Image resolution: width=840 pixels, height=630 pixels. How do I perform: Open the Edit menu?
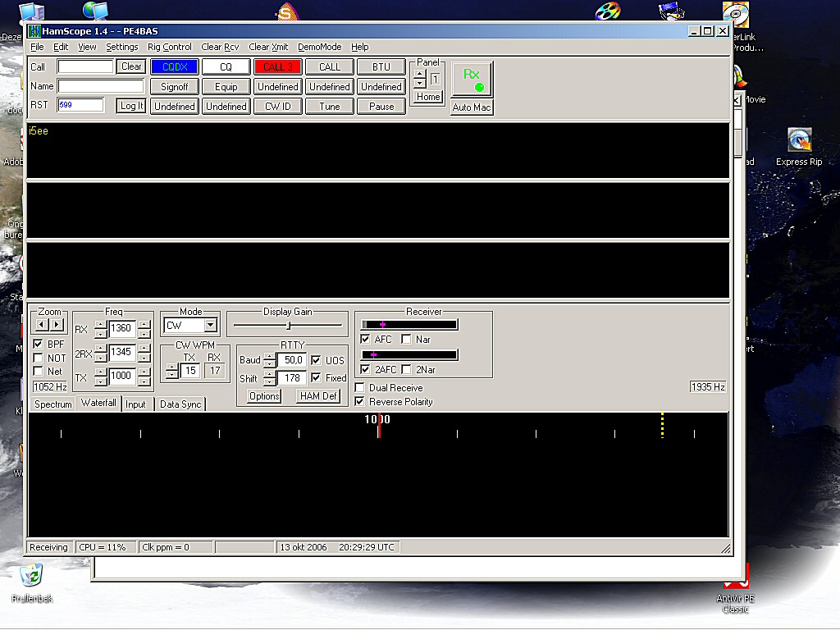point(61,47)
